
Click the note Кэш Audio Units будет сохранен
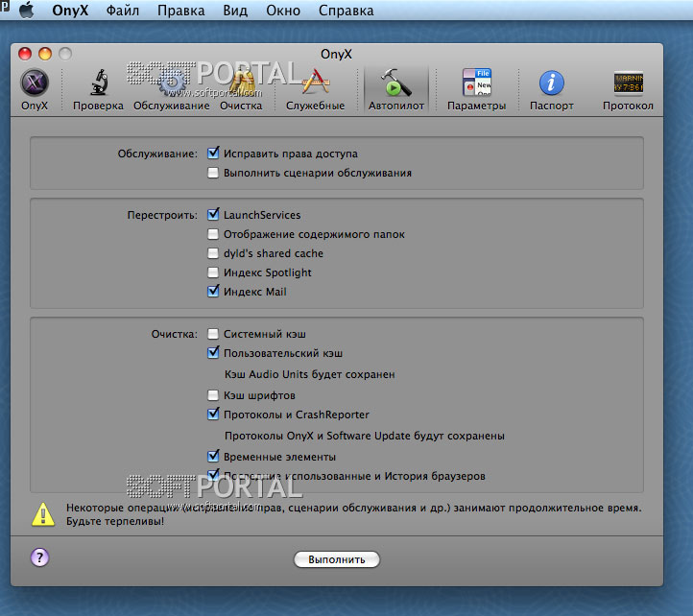click(x=309, y=374)
